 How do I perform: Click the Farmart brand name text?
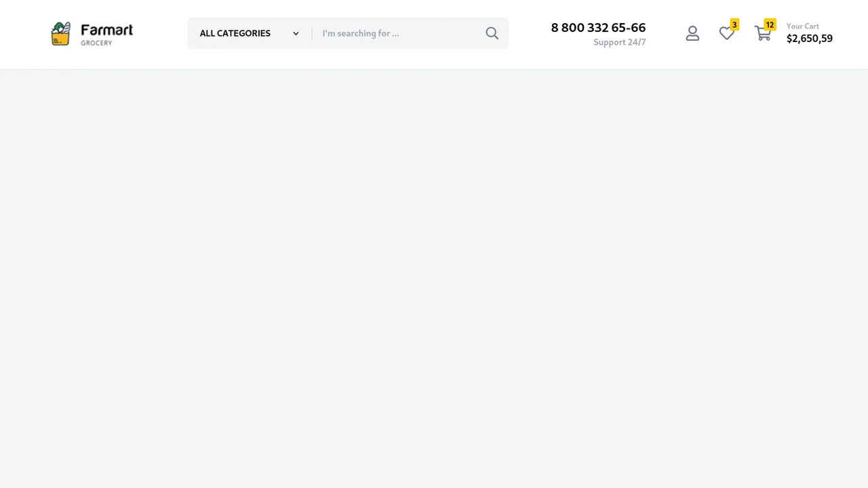click(107, 30)
